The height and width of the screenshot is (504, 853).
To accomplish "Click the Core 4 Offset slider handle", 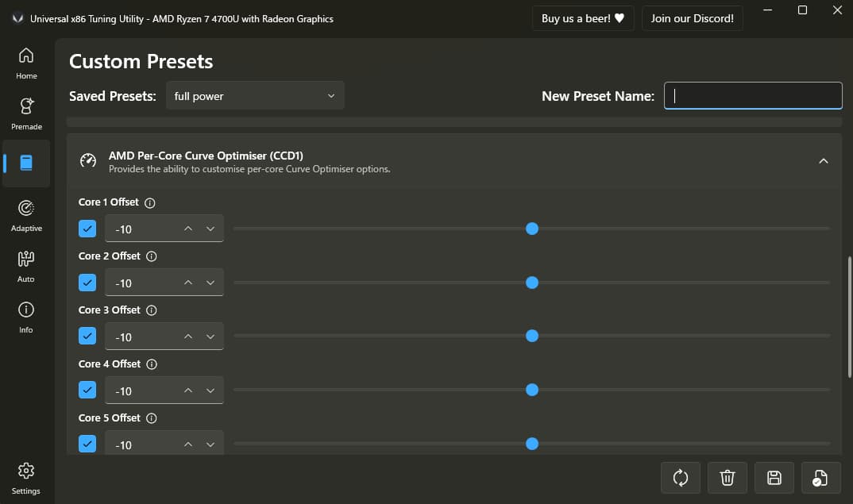I will click(532, 390).
